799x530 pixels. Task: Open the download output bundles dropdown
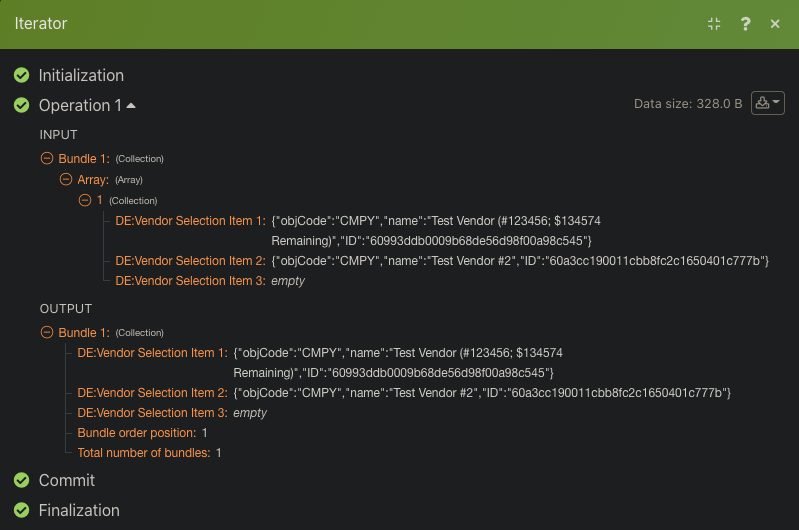pyautogui.click(x=768, y=103)
